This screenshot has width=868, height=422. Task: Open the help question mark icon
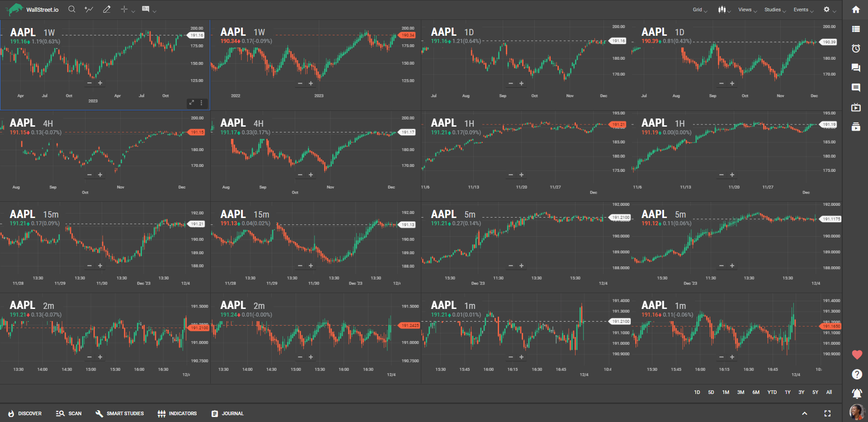pos(857,374)
